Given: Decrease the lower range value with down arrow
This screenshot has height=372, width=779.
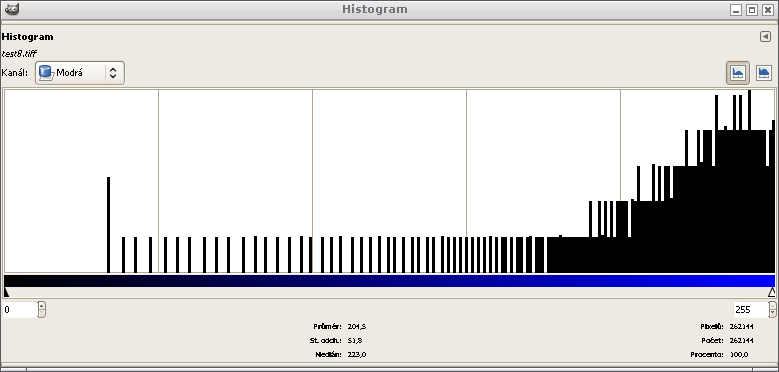Looking at the screenshot, I should pyautogui.click(x=42, y=314).
